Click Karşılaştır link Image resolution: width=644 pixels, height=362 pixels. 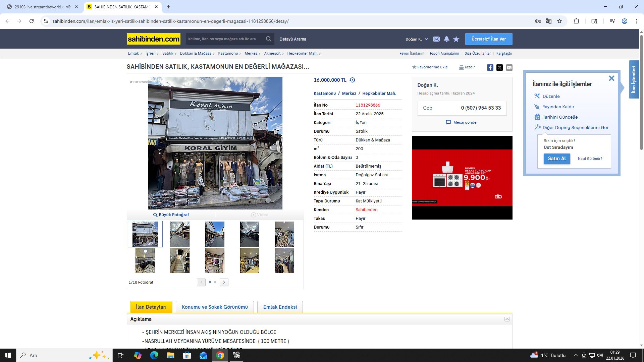(x=504, y=53)
